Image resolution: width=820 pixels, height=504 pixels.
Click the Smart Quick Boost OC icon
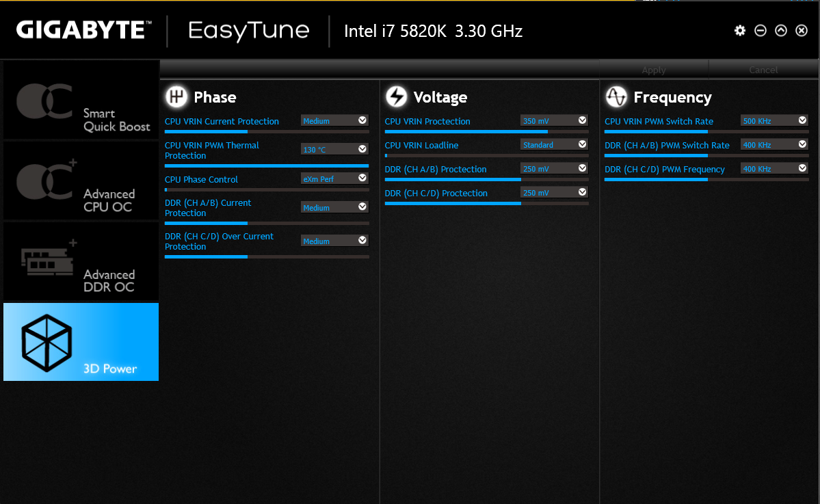coord(44,101)
